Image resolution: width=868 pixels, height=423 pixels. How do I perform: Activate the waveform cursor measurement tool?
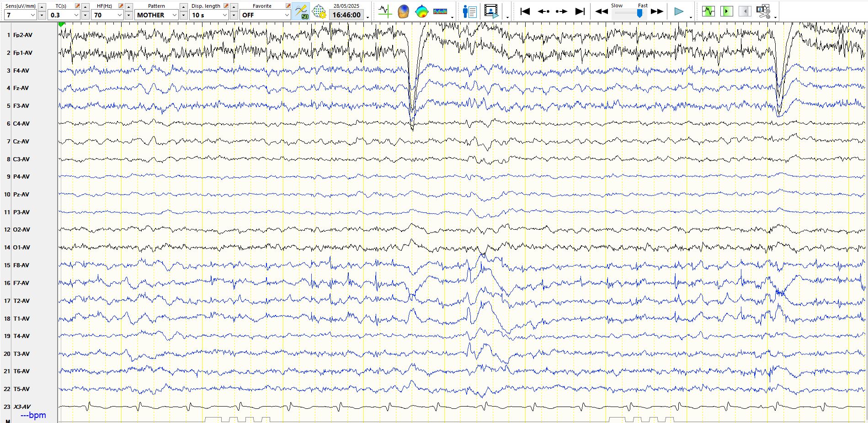385,11
